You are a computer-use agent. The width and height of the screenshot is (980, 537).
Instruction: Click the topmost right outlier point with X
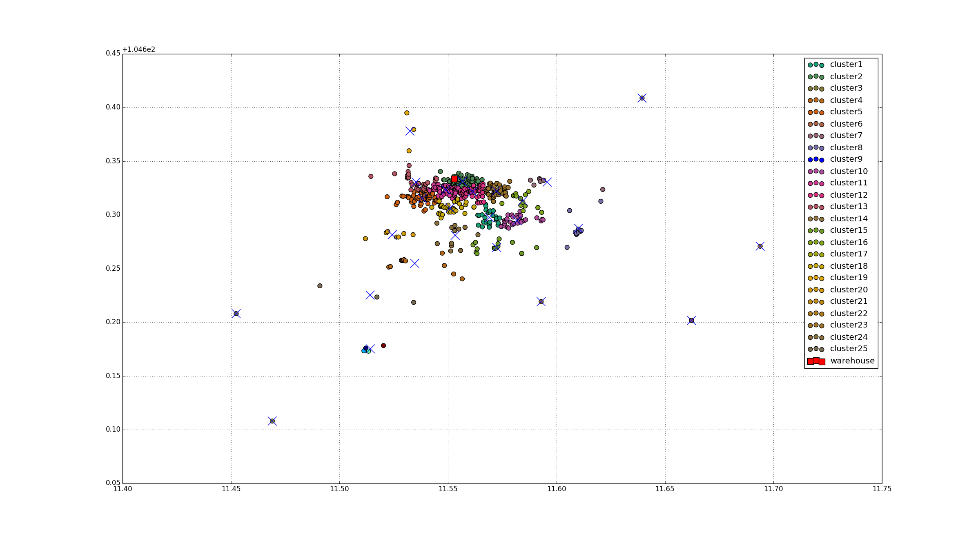click(x=642, y=98)
